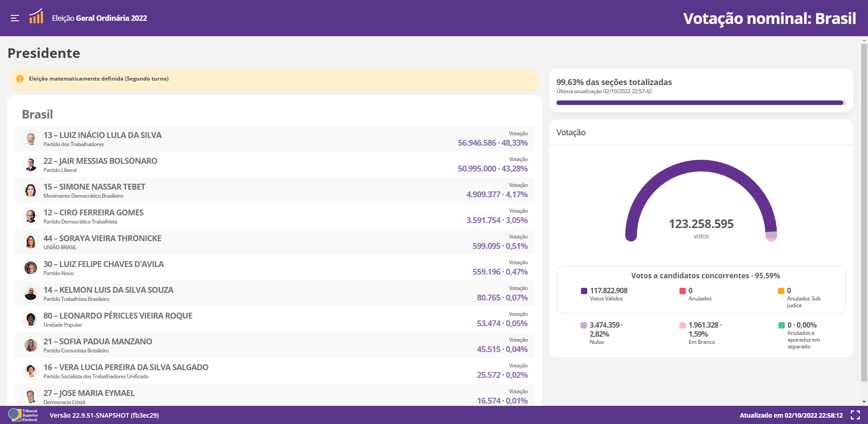Select 21 – SOFIA PADUA MANZANO
868x424 pixels.
(98, 342)
